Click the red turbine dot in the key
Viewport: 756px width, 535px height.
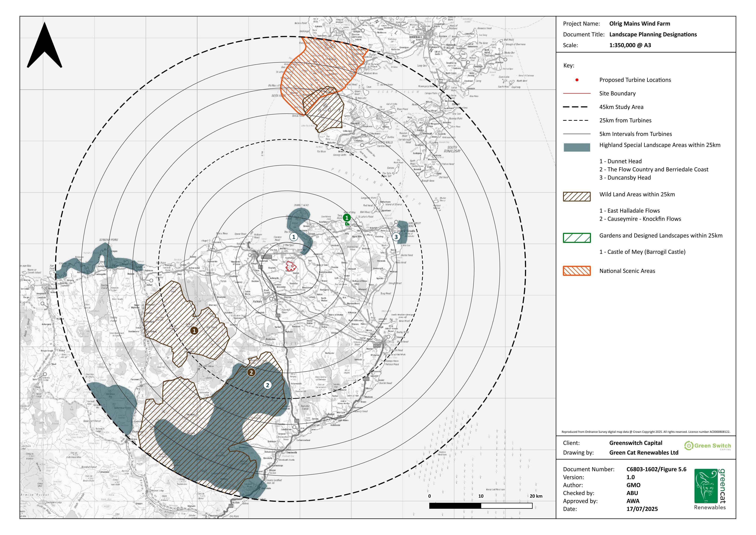coord(577,80)
